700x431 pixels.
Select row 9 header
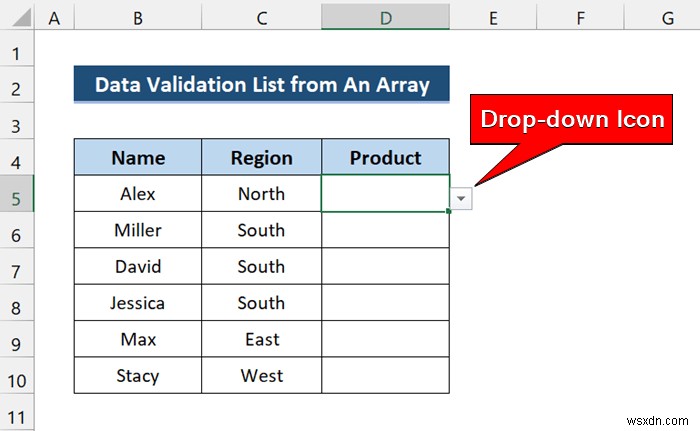pyautogui.click(x=17, y=339)
